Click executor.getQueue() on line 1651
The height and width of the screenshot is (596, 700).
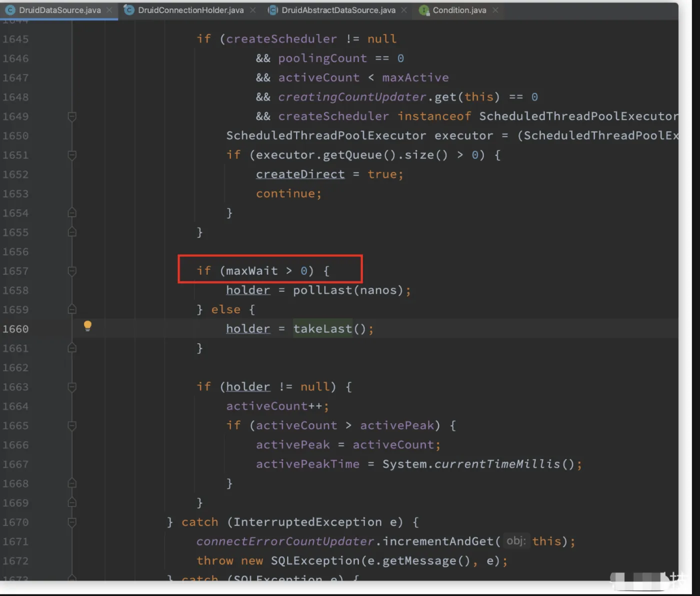point(325,155)
